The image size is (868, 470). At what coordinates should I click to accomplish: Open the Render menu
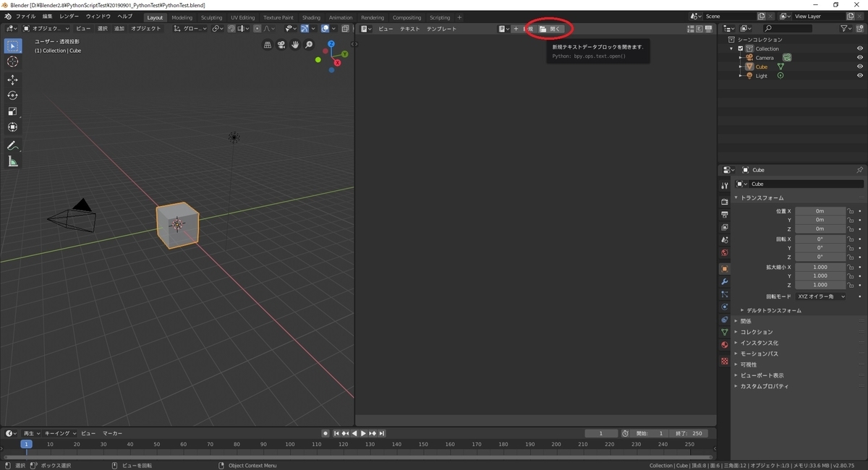click(69, 17)
